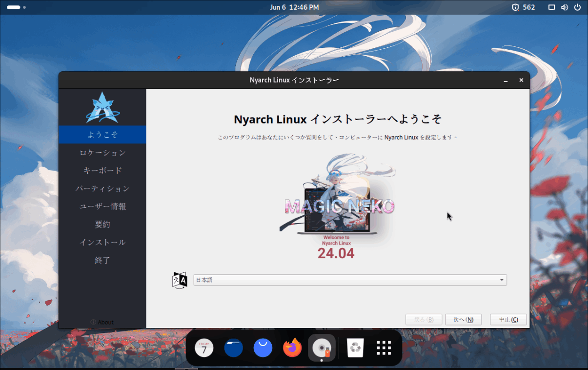
Task: Open the dark blue Files dock icon
Action: click(233, 348)
